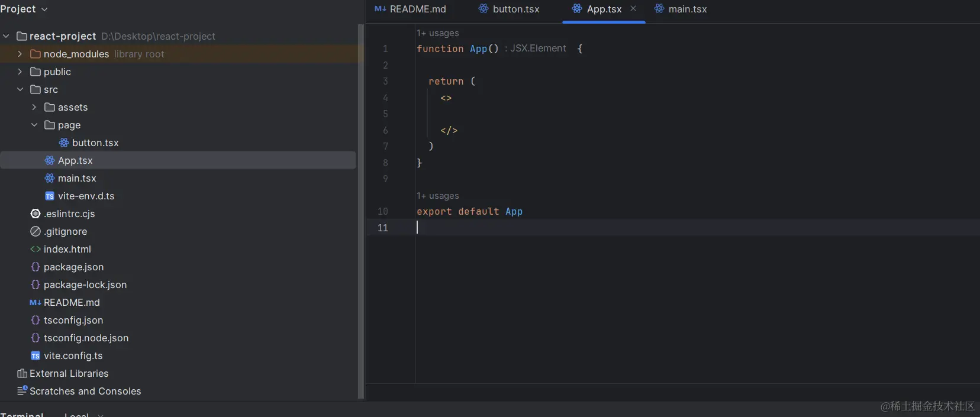Click the JSON braces icon next to package.json

36,267
